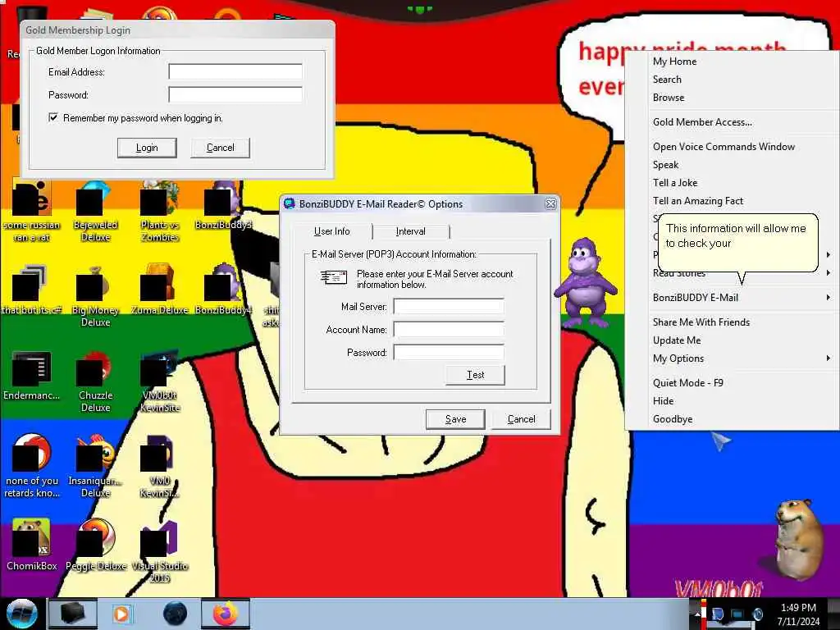Open the VM0b0t KevinSite desktop icon

pyautogui.click(x=159, y=381)
